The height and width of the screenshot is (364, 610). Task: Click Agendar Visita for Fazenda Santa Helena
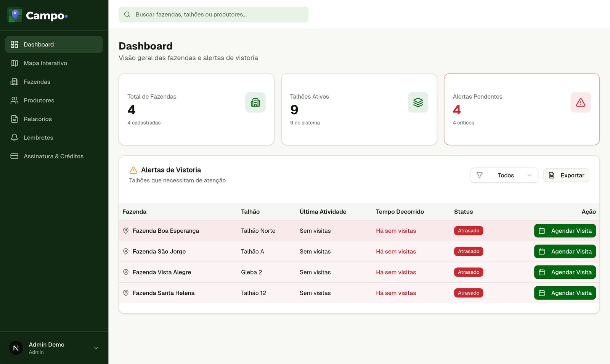[565, 293]
